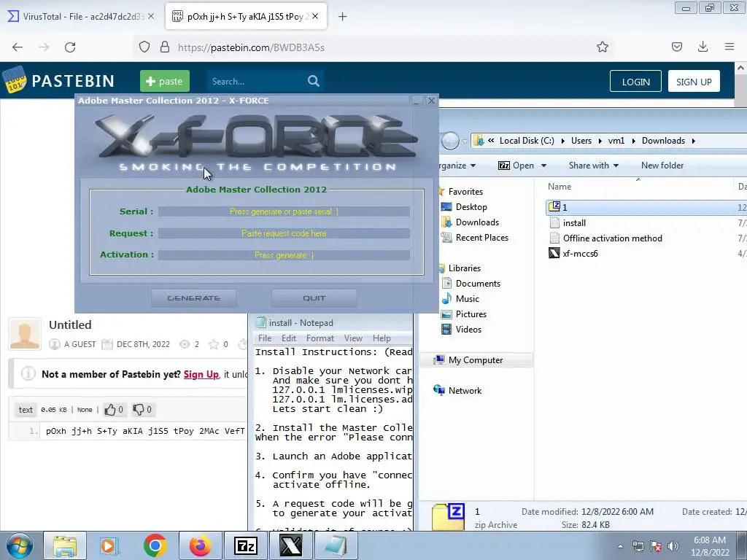Image resolution: width=747 pixels, height=560 pixels.
Task: Expand arrow after Downloads in breadcrumb
Action: tap(693, 141)
